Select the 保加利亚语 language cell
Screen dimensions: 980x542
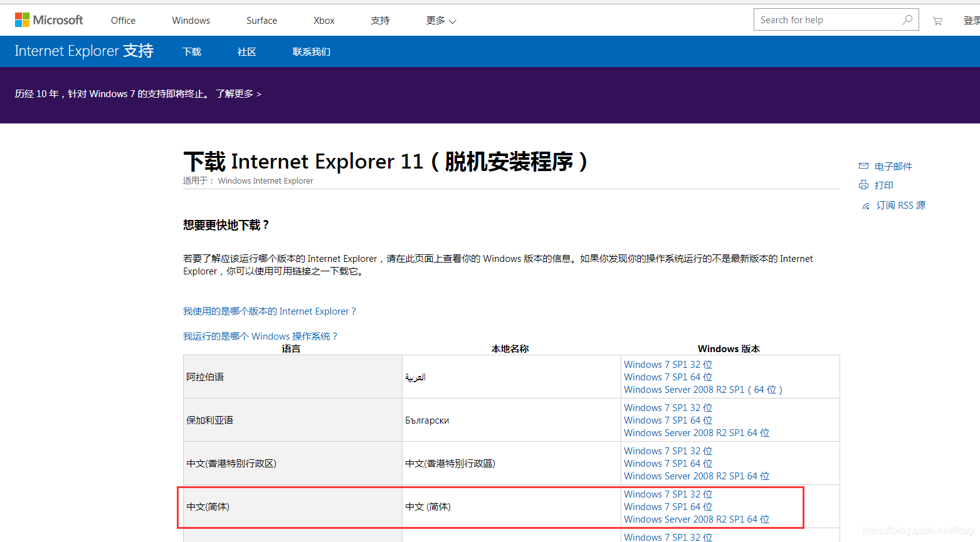(293, 420)
